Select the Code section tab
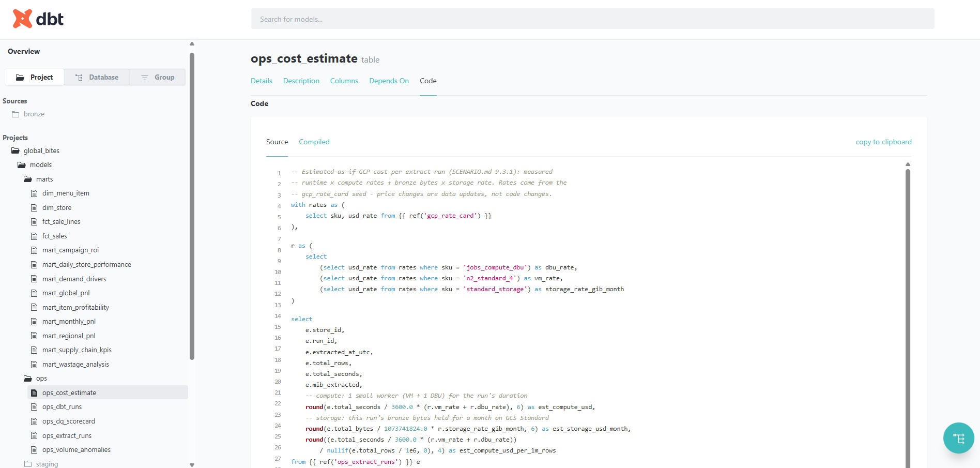 pos(428,81)
